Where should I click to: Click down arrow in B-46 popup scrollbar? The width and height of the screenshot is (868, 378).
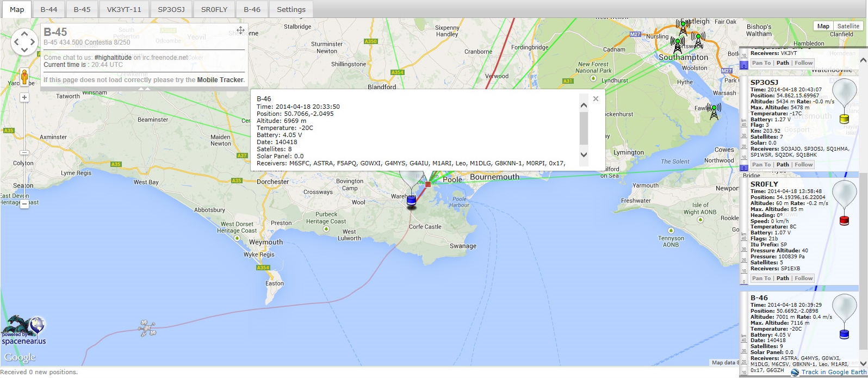584,154
